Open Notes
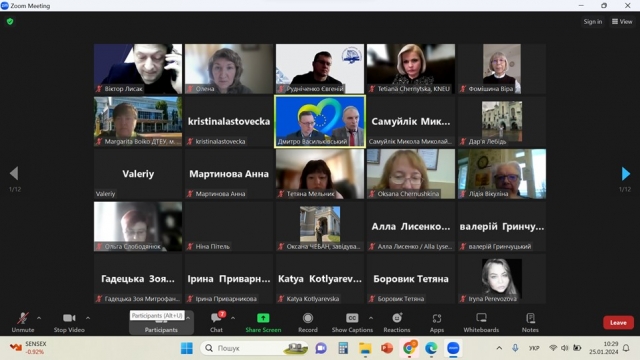Screen dimensions: 640x360 [x=530, y=322]
